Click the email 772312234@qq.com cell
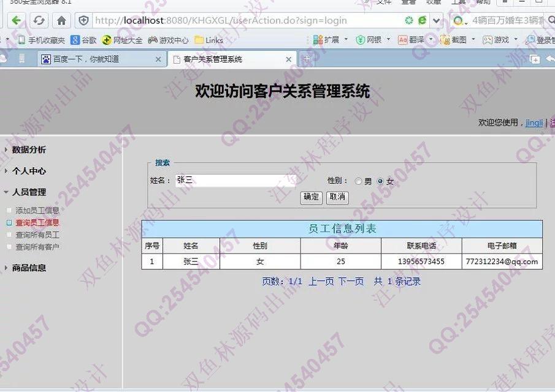 coord(502,262)
